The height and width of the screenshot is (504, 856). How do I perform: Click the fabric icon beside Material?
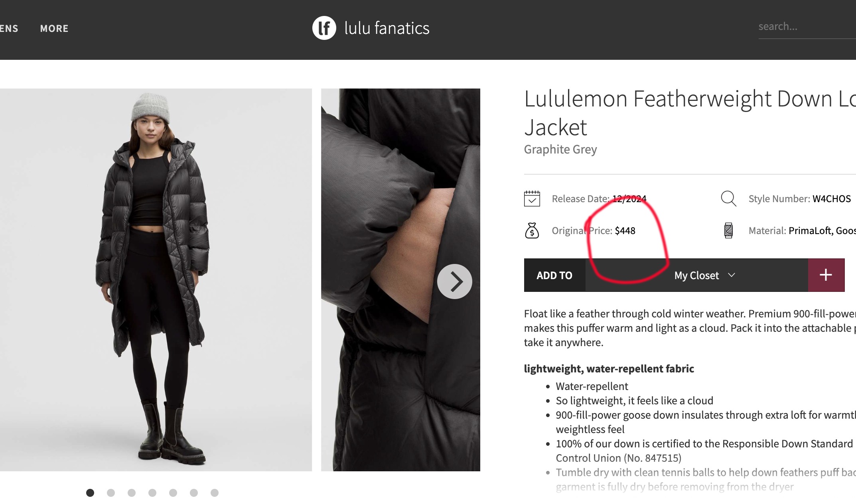pyautogui.click(x=728, y=230)
